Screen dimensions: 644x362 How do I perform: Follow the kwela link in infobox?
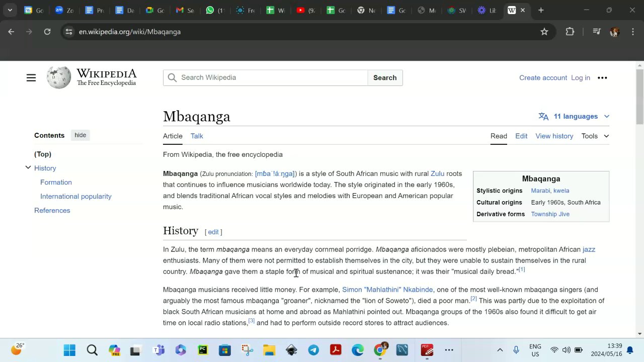[x=561, y=191]
